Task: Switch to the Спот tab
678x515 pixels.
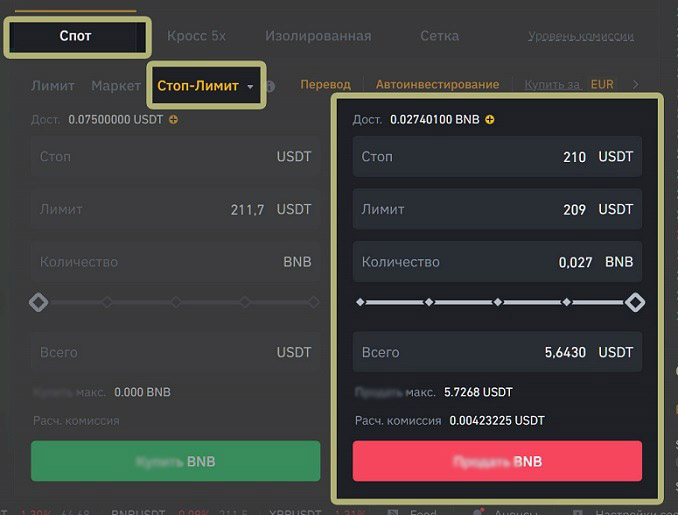Action: click(x=76, y=36)
